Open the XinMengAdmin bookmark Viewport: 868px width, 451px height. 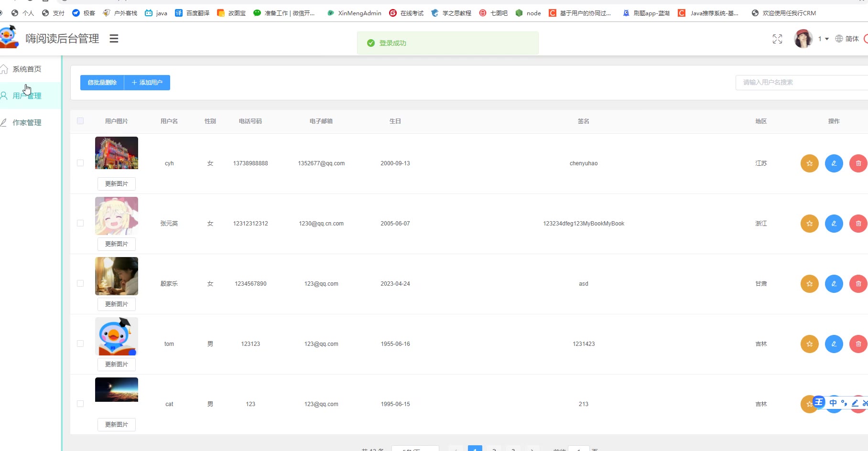point(354,13)
